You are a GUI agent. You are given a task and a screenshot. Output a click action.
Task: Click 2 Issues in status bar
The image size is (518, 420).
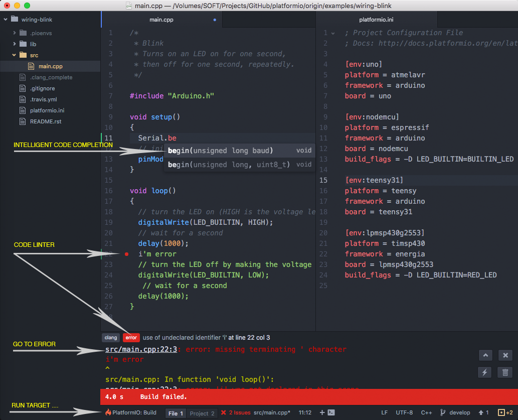(x=240, y=412)
